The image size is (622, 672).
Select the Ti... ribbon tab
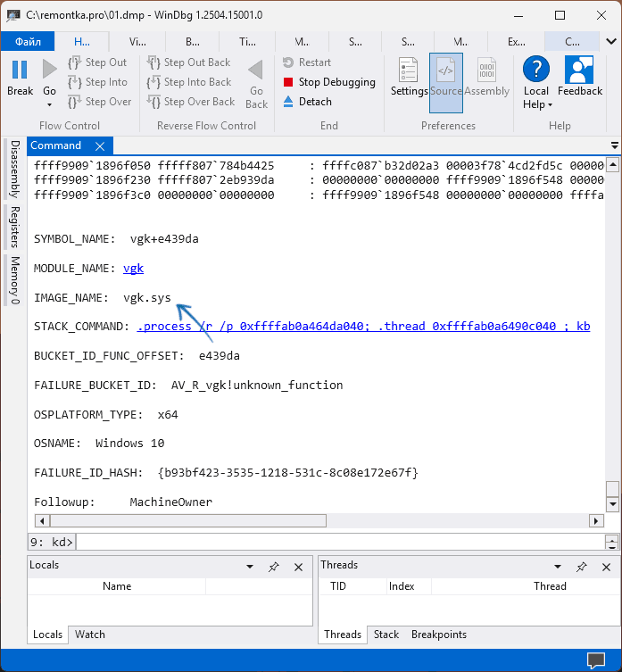coord(247,42)
